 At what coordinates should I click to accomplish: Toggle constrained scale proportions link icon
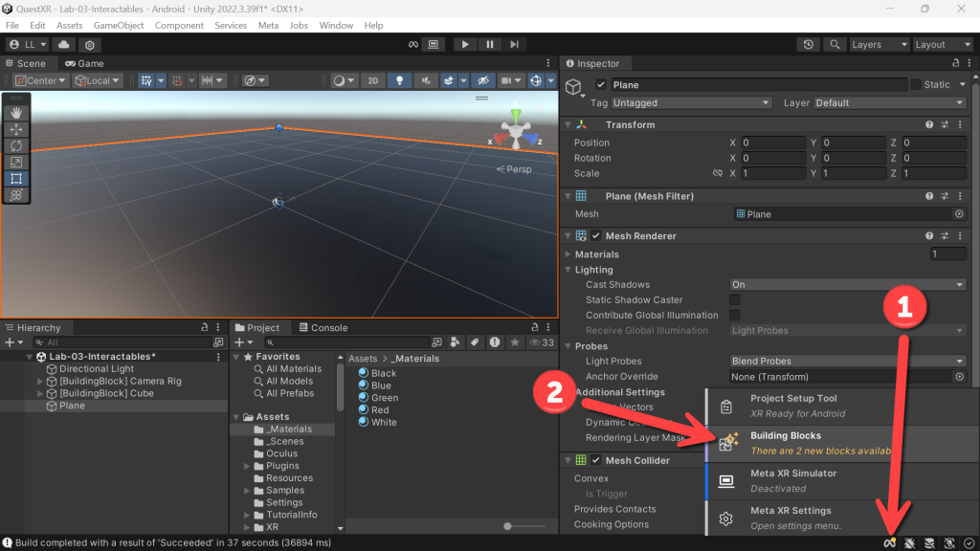point(718,173)
